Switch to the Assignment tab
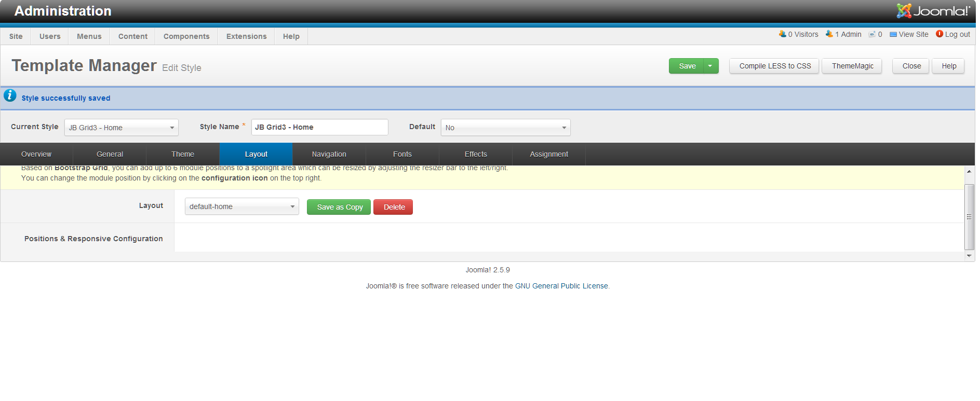The height and width of the screenshot is (401, 980). pyautogui.click(x=549, y=154)
